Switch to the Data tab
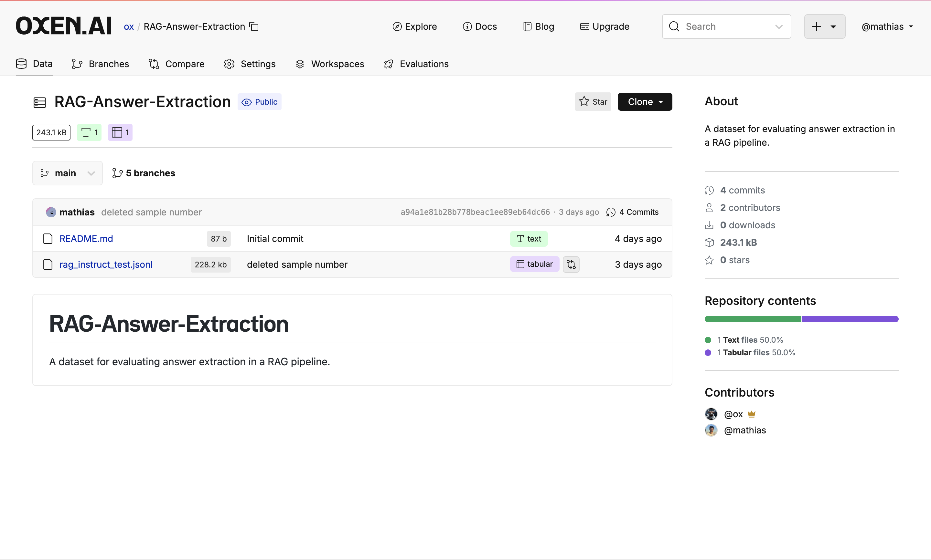Viewport: 931px width, 560px height. 34,64
